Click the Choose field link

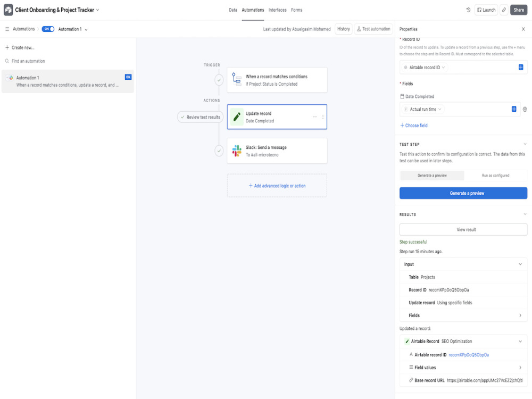(x=414, y=126)
